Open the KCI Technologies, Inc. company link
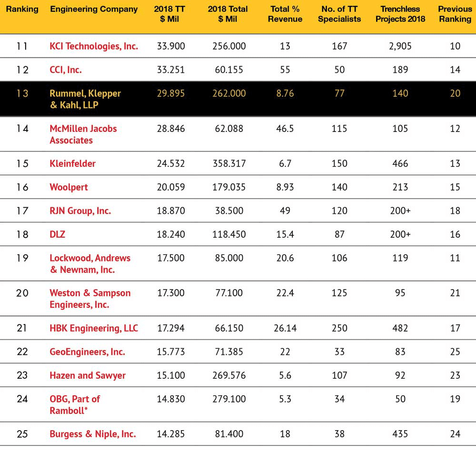The image size is (476, 453). coord(94,46)
